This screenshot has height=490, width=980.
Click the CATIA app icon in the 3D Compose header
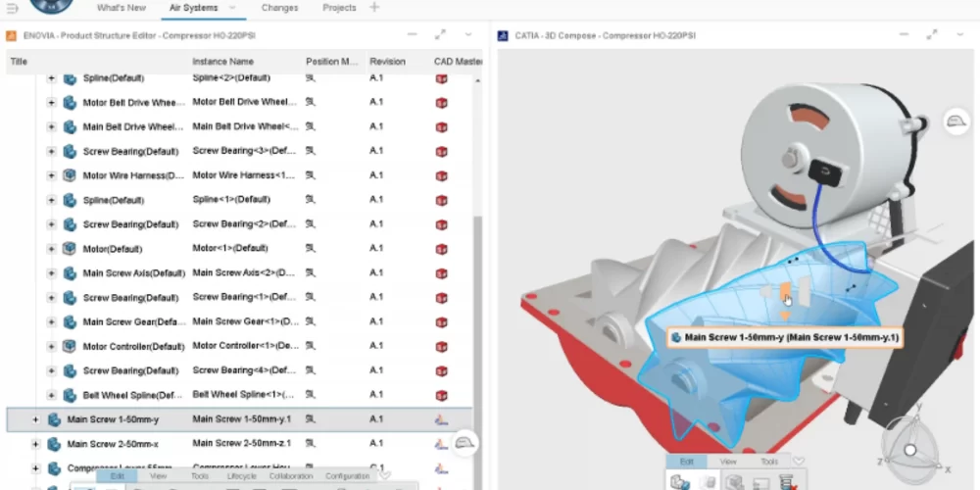pos(503,35)
